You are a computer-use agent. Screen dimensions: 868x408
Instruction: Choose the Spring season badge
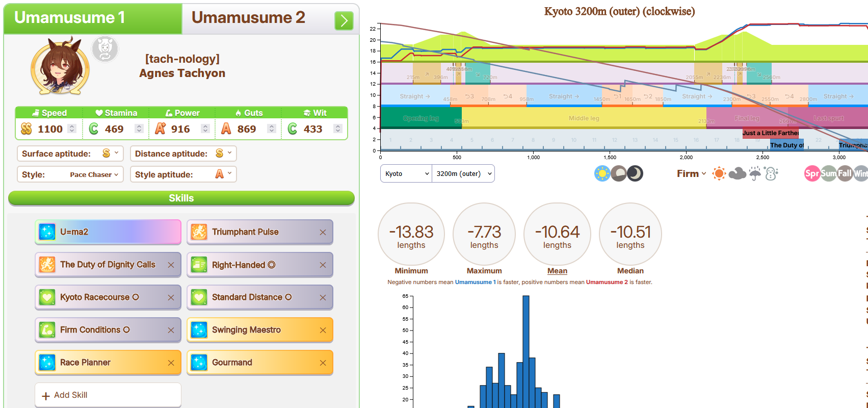coord(812,173)
